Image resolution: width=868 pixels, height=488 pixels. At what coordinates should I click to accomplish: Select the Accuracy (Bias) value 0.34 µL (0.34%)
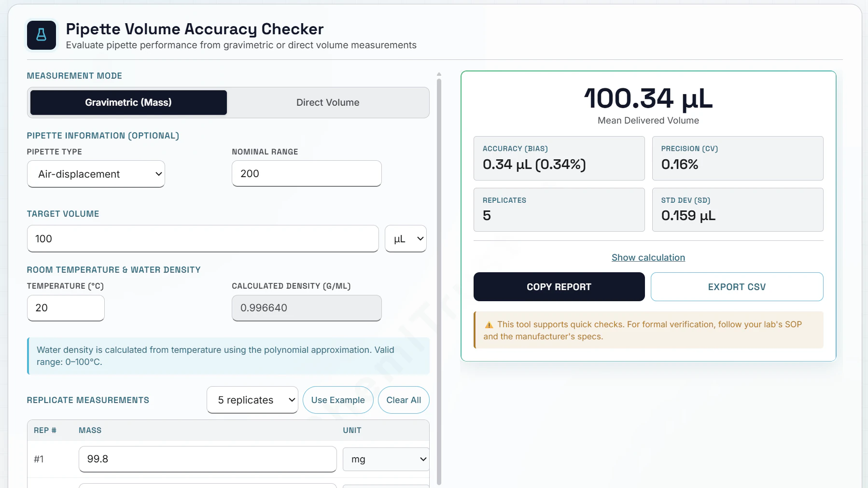pos(534,165)
